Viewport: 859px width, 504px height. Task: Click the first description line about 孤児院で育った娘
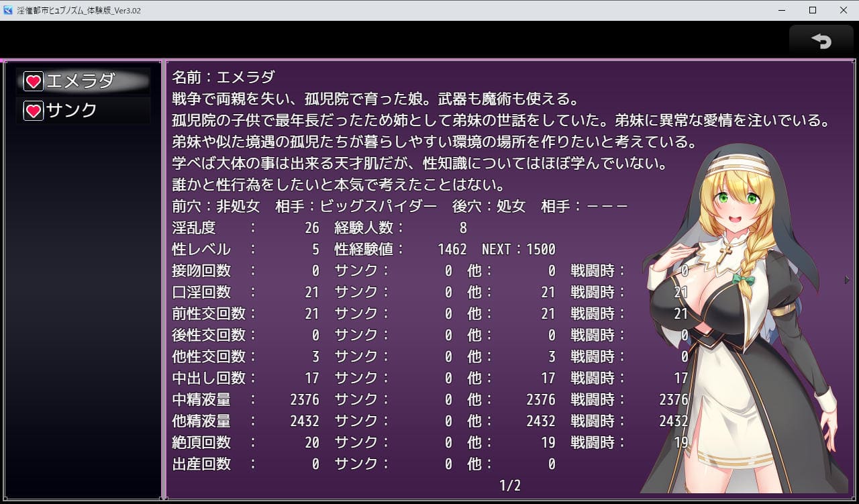[x=374, y=99]
